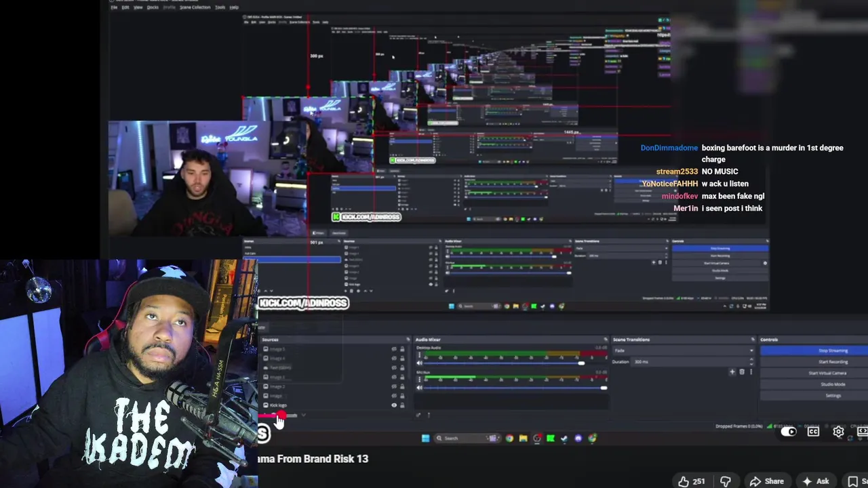Lock the Image 2 source
The height and width of the screenshot is (488, 868).
[402, 386]
